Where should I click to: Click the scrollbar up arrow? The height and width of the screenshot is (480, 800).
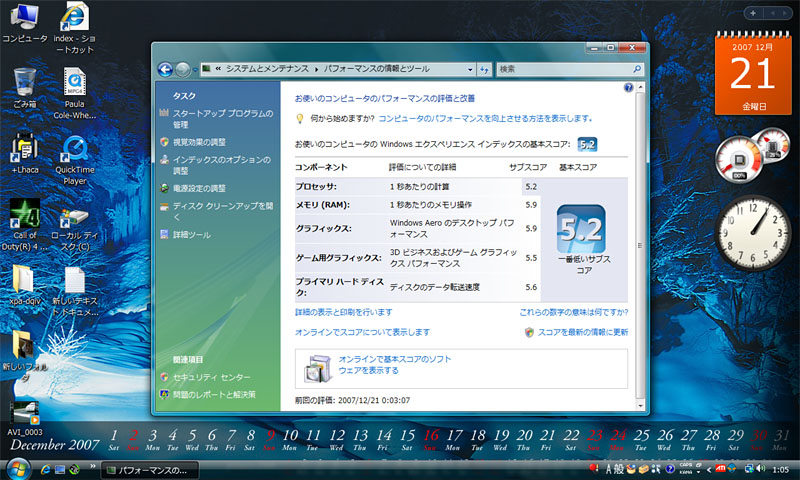[x=640, y=88]
